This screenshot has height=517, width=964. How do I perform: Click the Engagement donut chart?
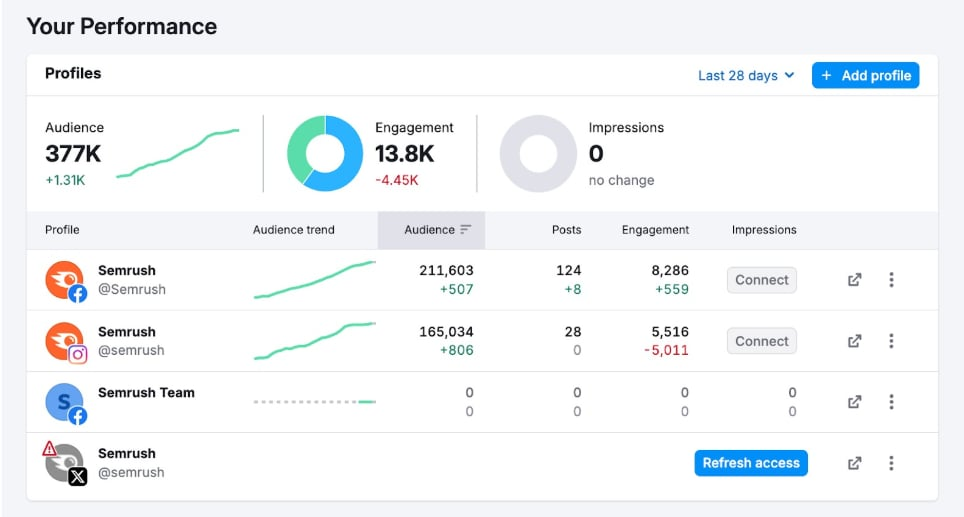pyautogui.click(x=325, y=153)
